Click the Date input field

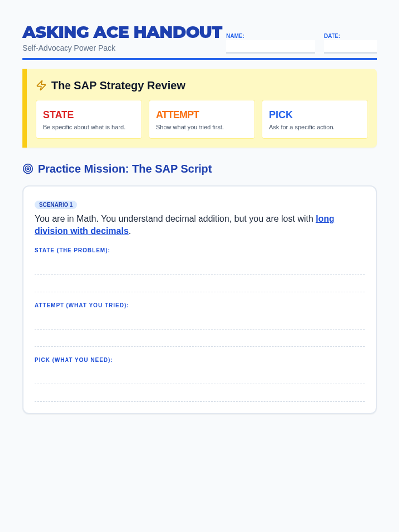(350, 46)
